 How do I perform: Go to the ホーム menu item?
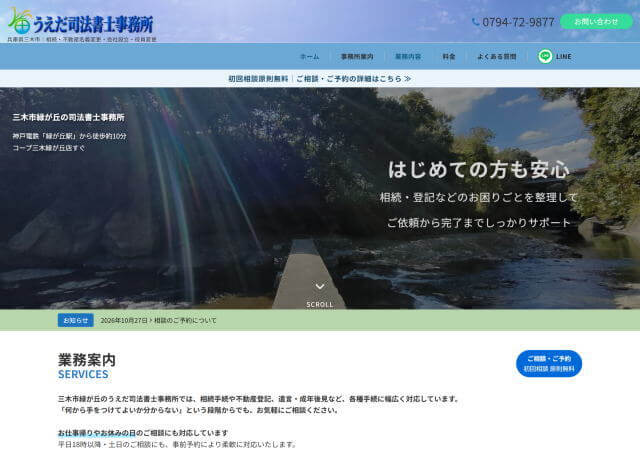tap(310, 56)
